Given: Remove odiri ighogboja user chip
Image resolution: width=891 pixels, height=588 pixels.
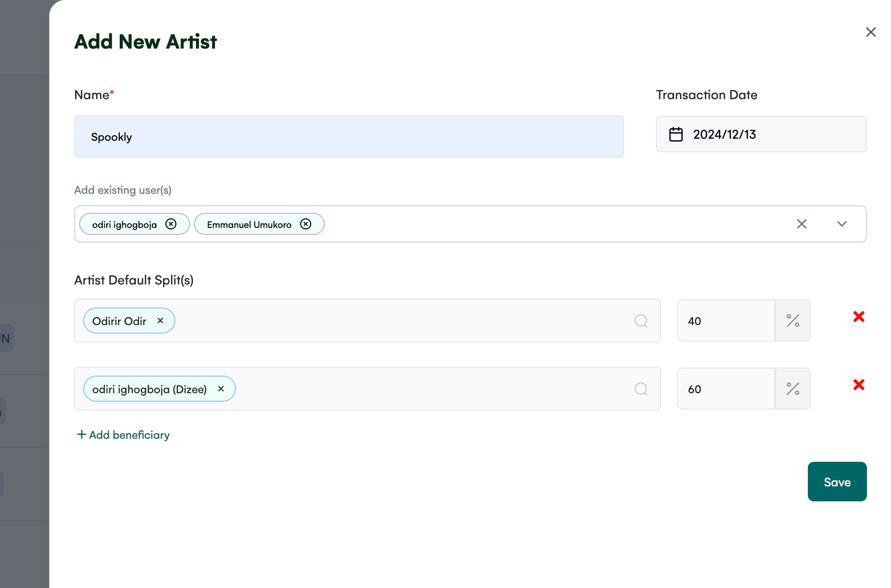Looking at the screenshot, I should (171, 224).
